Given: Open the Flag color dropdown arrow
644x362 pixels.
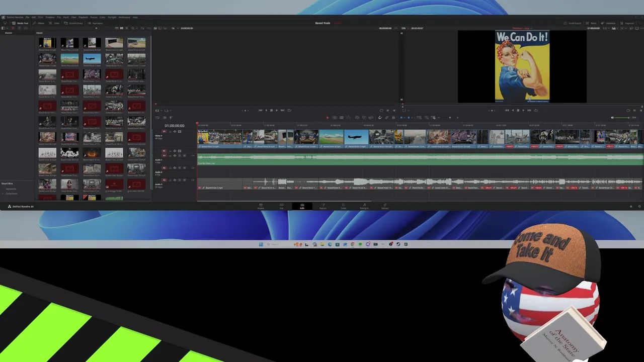Looking at the screenshot, I should pyautogui.click(x=405, y=118).
